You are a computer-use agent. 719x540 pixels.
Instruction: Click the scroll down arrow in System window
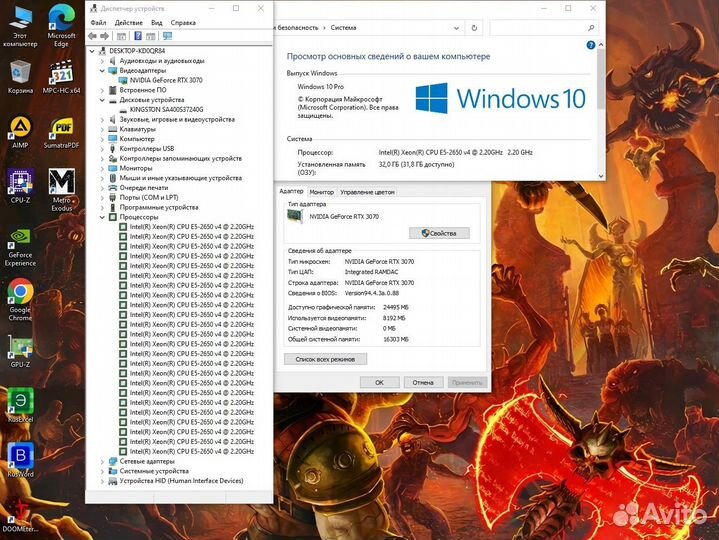(x=601, y=176)
